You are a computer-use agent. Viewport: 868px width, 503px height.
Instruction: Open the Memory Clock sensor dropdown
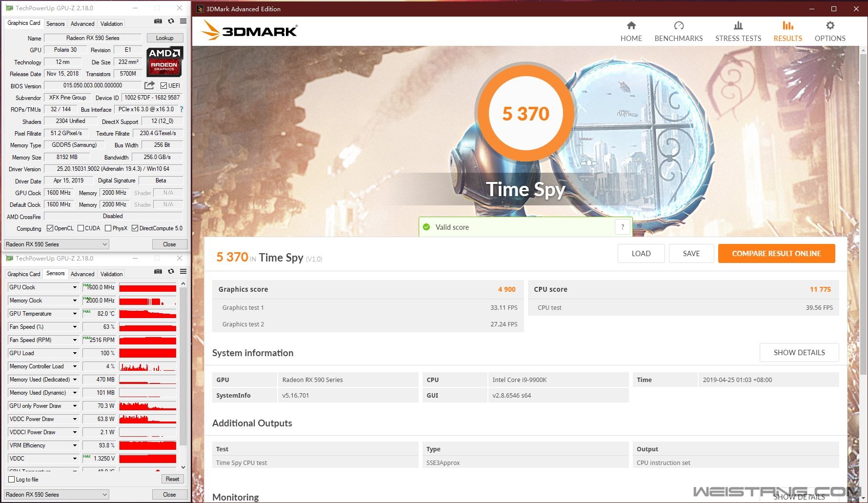[75, 301]
